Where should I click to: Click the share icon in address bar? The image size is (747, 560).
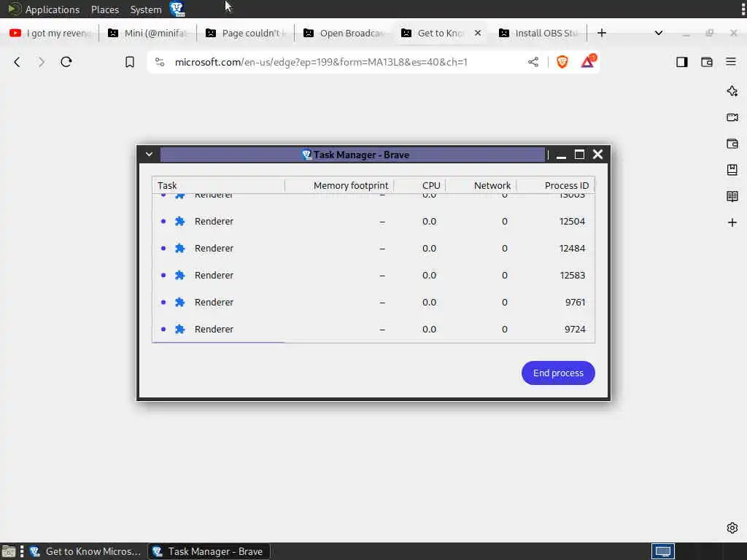coord(533,62)
